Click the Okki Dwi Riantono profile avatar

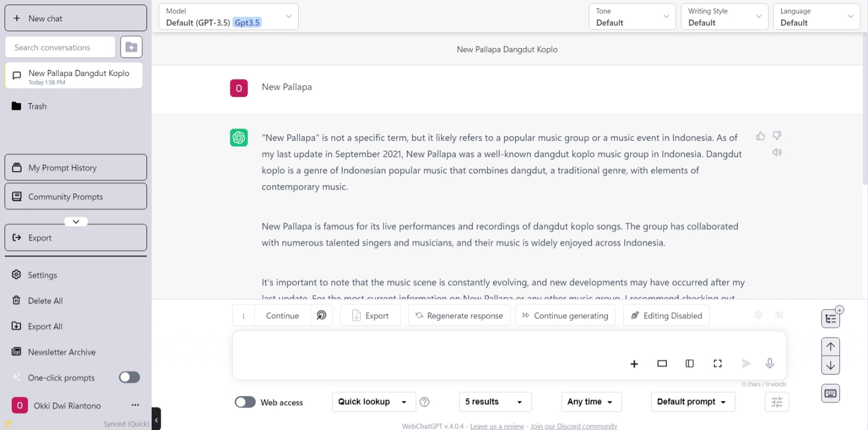(19, 405)
